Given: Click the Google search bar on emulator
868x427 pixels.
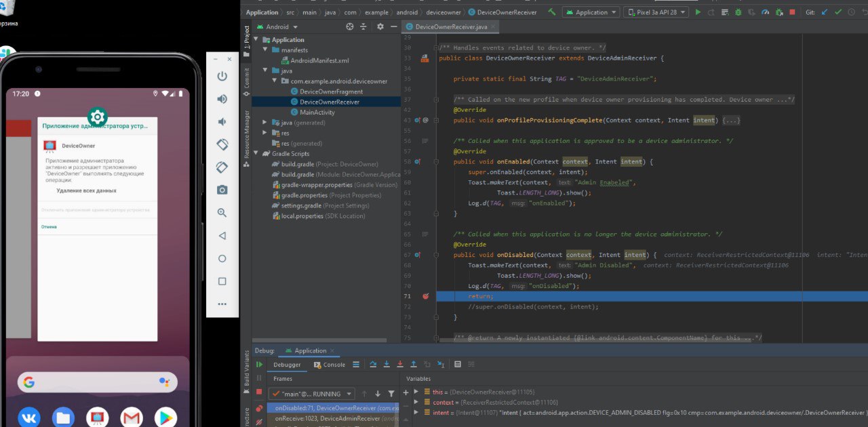Looking at the screenshot, I should point(97,382).
